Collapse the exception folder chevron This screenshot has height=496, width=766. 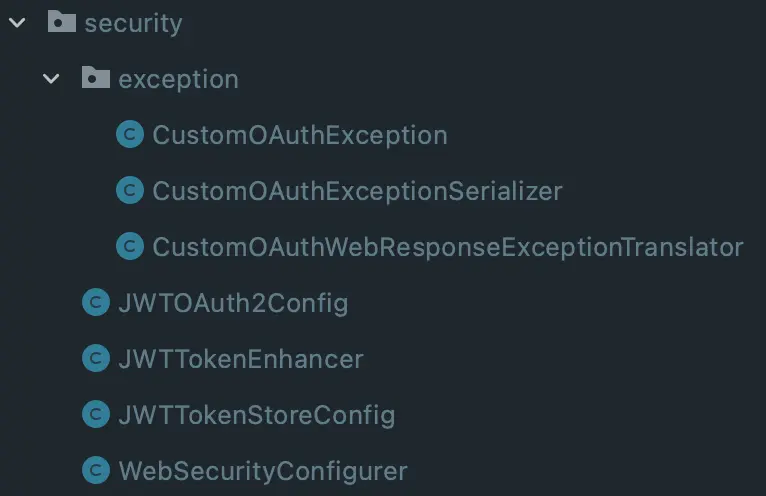(51, 79)
